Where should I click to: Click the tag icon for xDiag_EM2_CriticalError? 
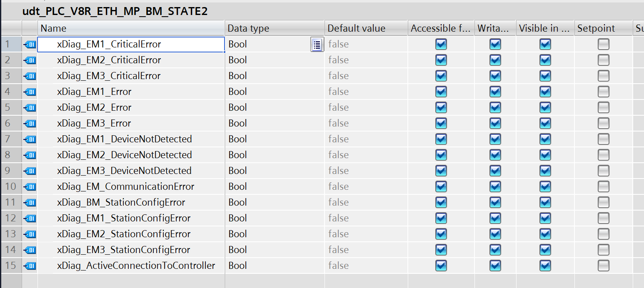coord(30,60)
